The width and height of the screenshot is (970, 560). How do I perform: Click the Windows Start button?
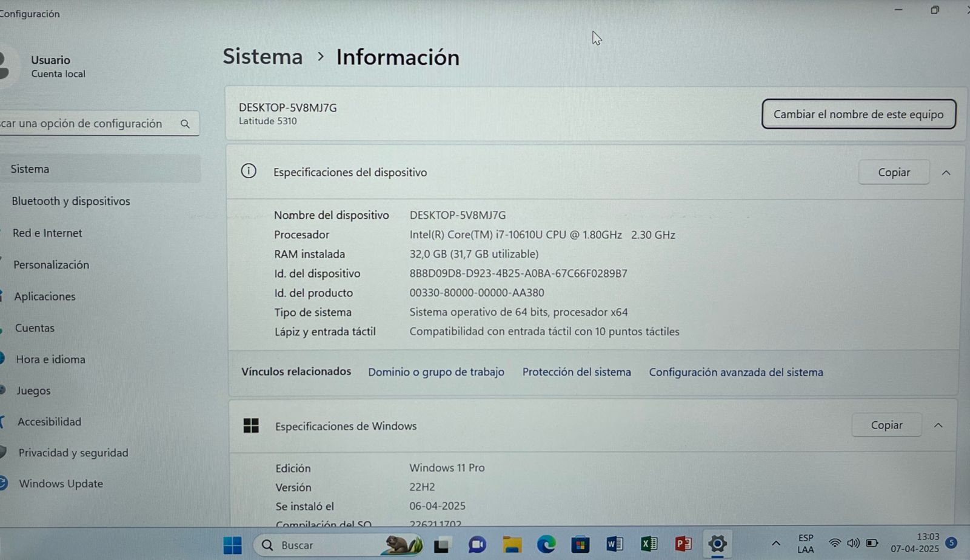[232, 545]
